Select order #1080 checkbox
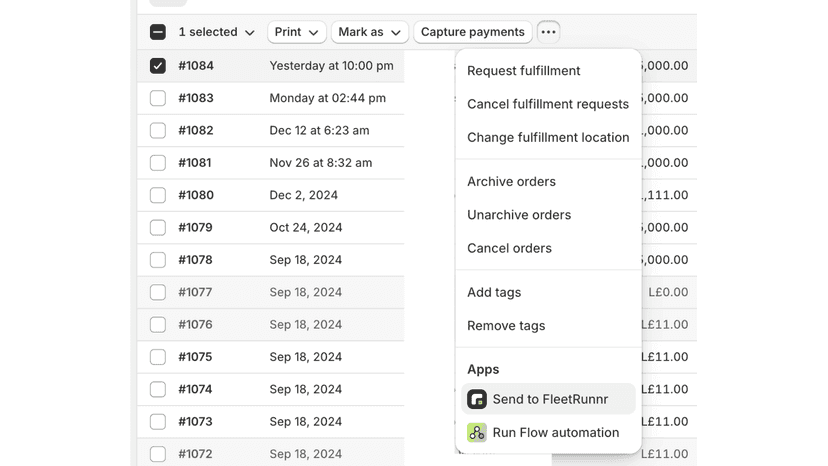This screenshot has height=466, width=828. pyautogui.click(x=157, y=195)
